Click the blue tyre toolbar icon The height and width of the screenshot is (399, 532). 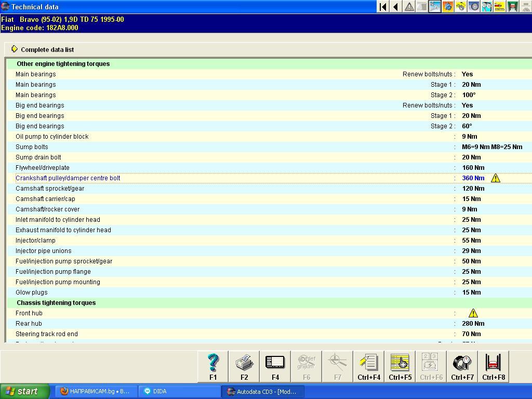pyautogui.click(x=474, y=6)
